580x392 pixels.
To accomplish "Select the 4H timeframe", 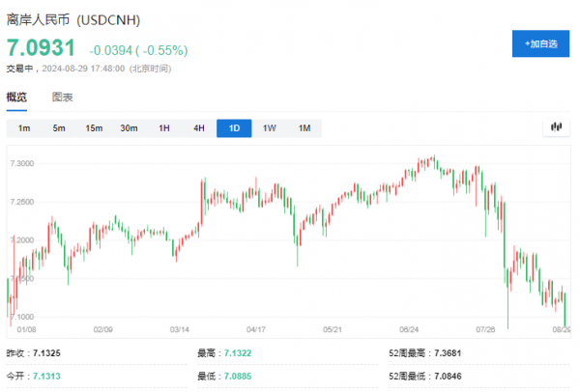I will pyautogui.click(x=199, y=128).
